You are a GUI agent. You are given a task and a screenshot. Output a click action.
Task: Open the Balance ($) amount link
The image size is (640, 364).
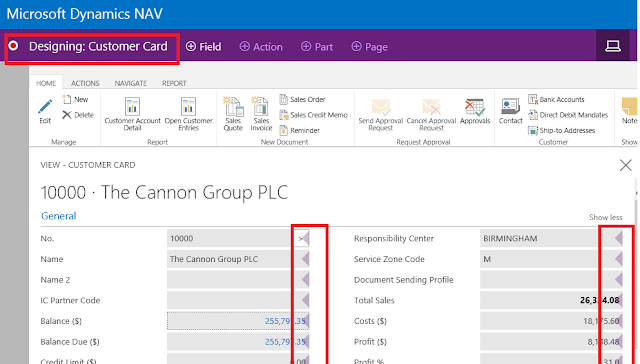285,321
